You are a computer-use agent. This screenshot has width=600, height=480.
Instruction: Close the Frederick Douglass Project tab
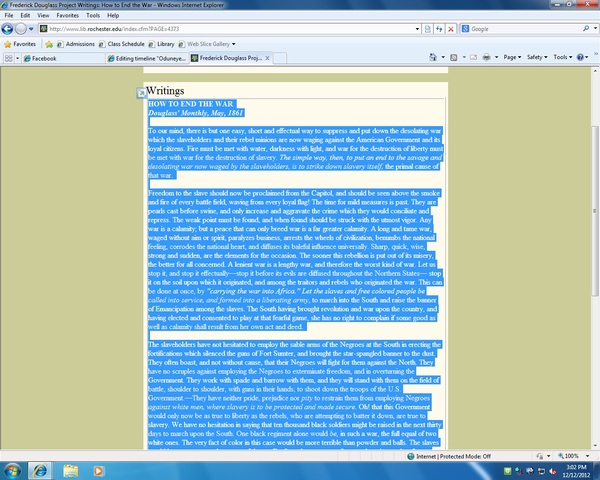click(267, 58)
